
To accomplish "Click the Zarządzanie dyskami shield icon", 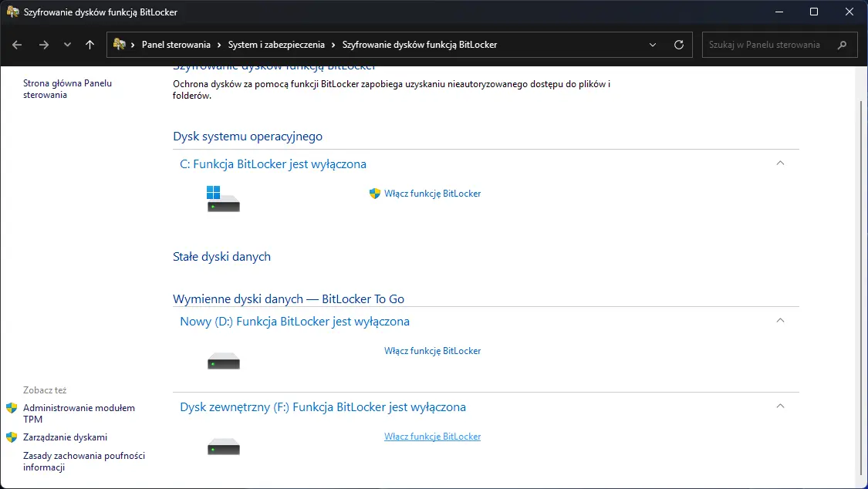I will point(12,437).
